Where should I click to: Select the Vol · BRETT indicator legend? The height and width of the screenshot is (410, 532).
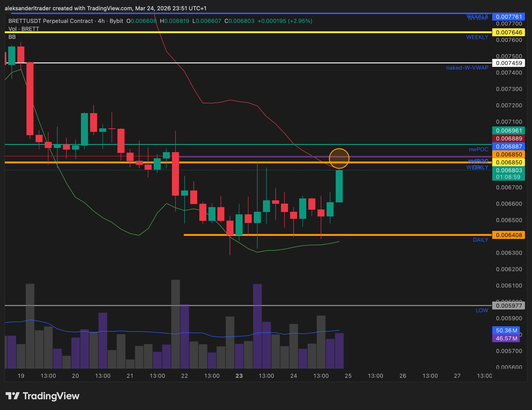pyautogui.click(x=24, y=29)
